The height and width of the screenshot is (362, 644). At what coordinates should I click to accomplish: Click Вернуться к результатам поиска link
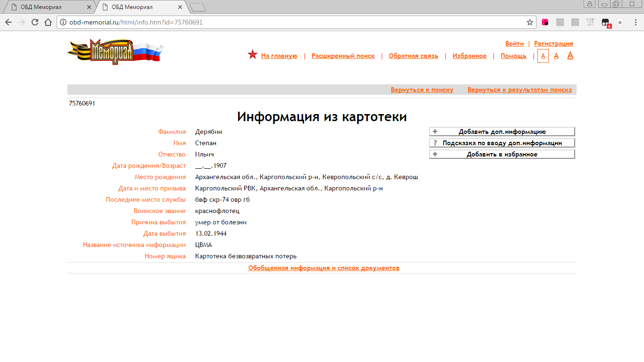coord(520,90)
